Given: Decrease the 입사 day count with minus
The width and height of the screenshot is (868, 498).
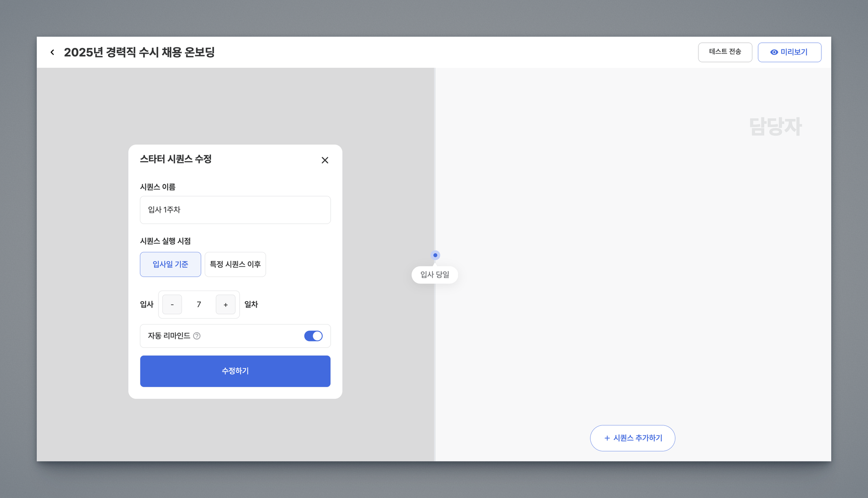Looking at the screenshot, I should 172,305.
